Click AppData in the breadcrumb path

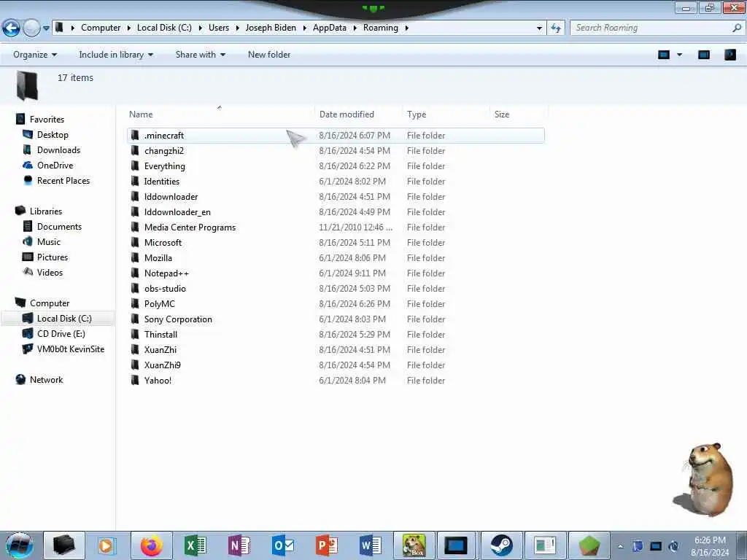(330, 28)
